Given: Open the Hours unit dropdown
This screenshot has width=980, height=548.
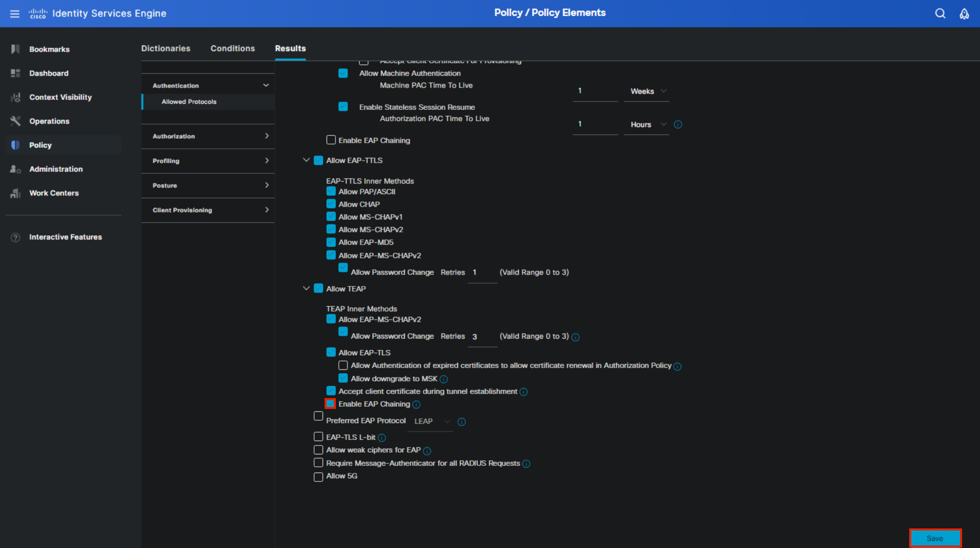Looking at the screenshot, I should pyautogui.click(x=647, y=125).
